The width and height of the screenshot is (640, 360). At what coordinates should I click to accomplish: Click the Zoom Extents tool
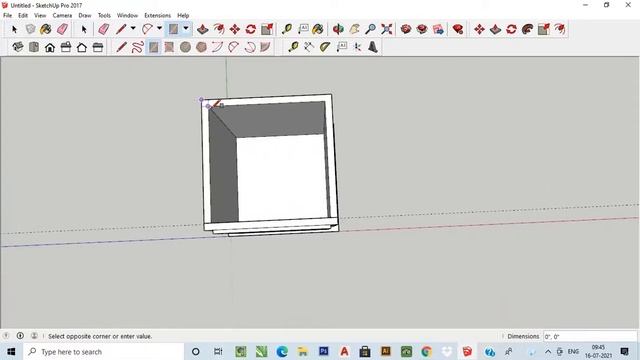tap(387, 29)
